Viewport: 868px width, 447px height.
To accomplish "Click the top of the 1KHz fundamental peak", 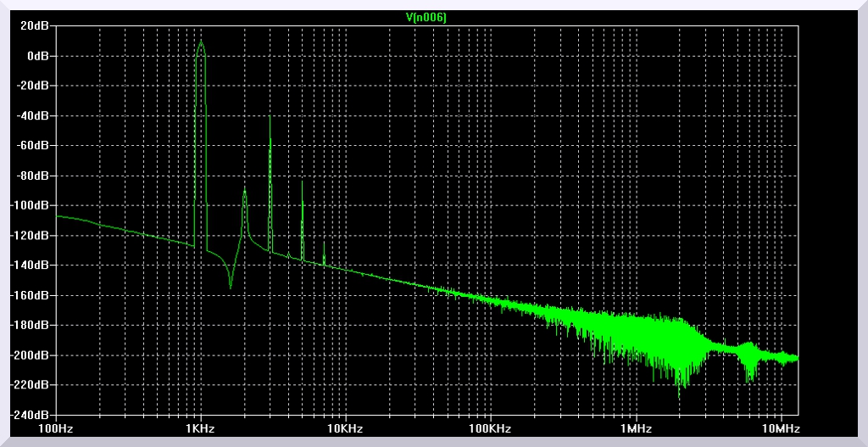I will point(201,42).
